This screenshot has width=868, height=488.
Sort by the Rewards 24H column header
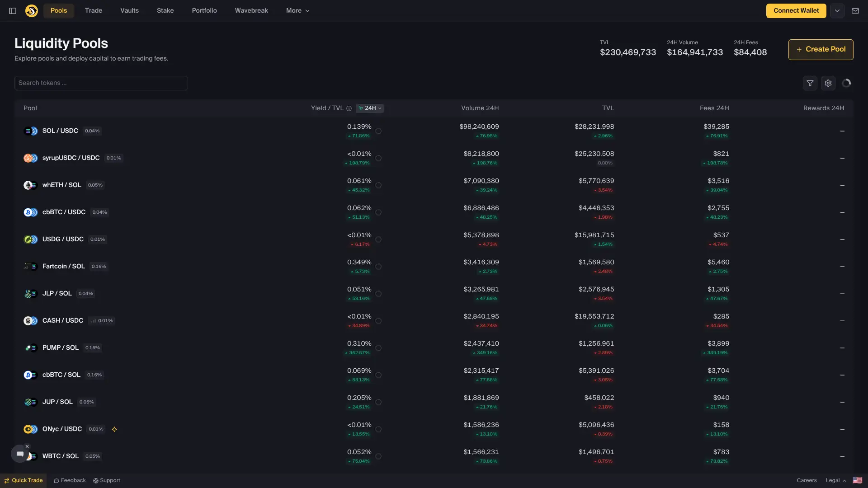[824, 108]
